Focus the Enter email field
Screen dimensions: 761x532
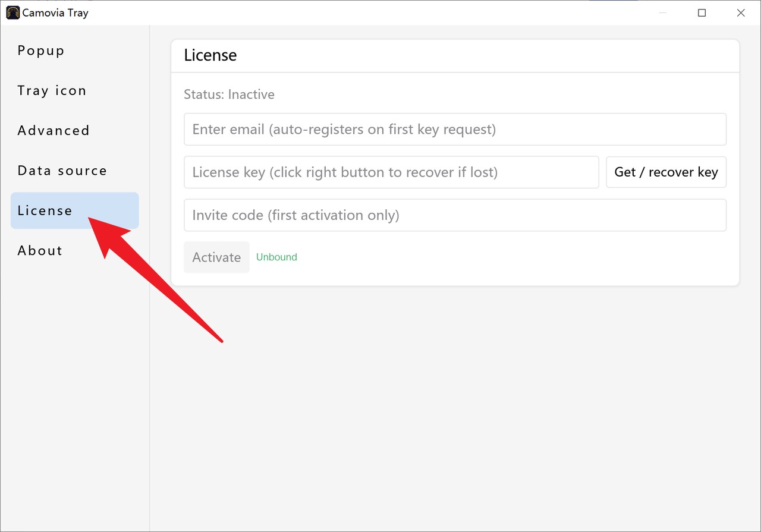tap(455, 129)
